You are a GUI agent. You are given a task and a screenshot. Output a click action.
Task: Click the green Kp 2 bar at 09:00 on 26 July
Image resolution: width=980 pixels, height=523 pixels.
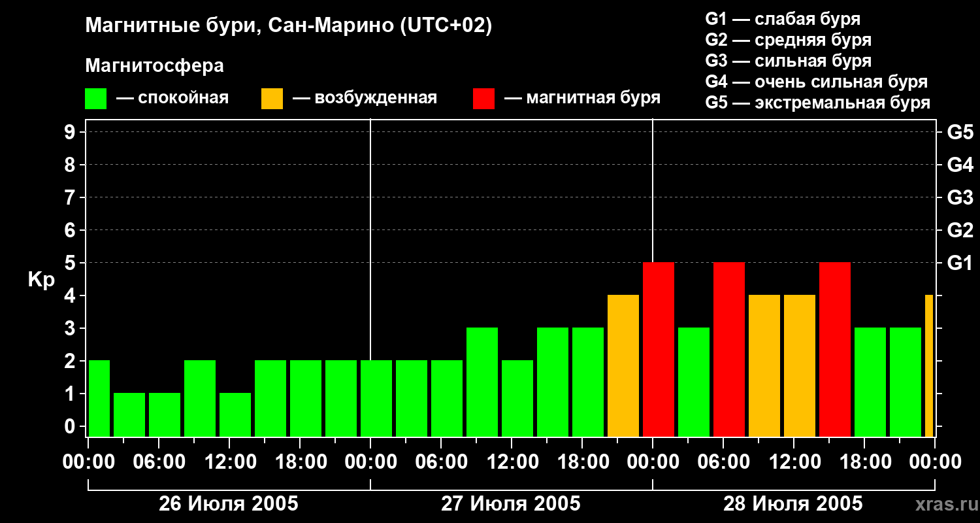click(x=200, y=399)
